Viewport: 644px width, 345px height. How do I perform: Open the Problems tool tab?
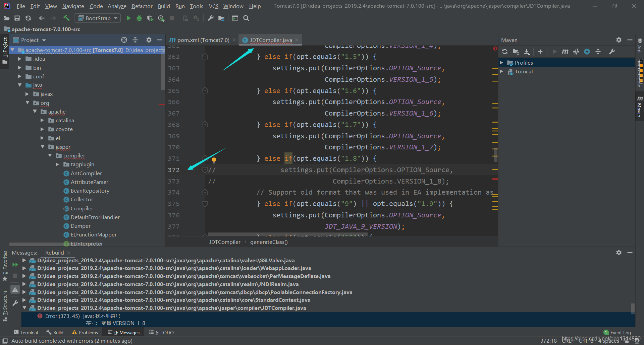click(85, 332)
